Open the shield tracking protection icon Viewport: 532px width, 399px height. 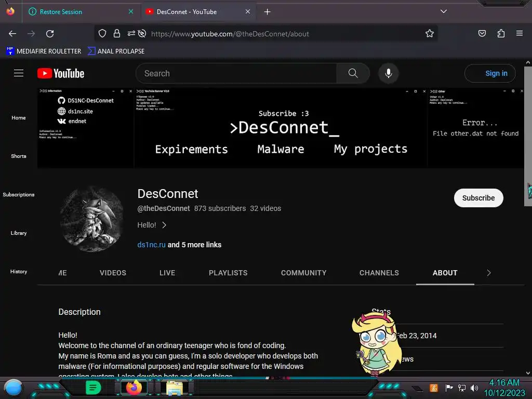[x=102, y=33]
